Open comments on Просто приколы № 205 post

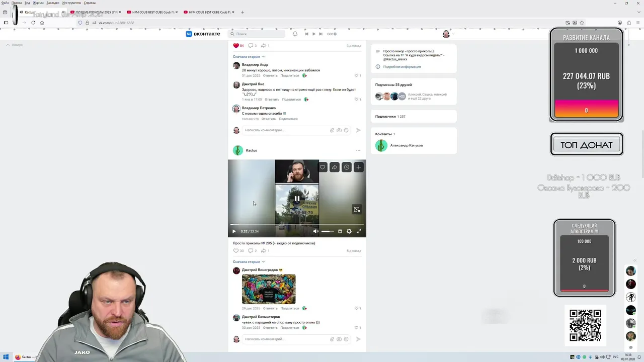click(253, 251)
